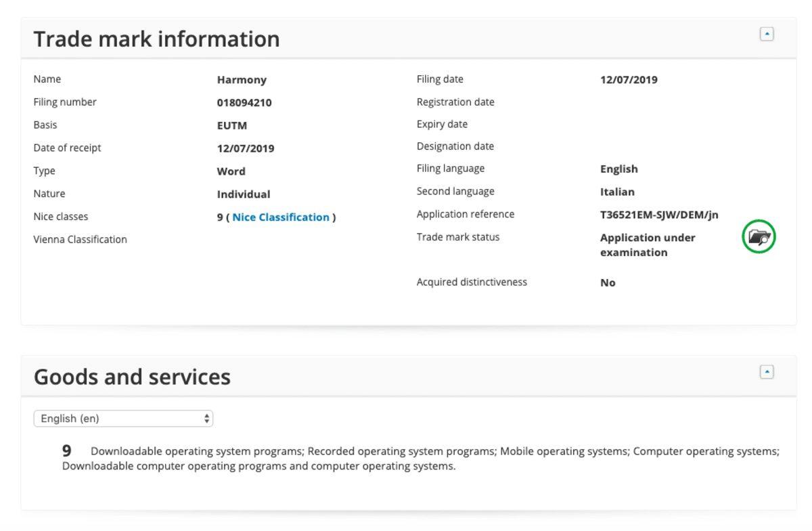Click the Date of receipt value
Screen dimensions: 812x531
tap(246, 148)
